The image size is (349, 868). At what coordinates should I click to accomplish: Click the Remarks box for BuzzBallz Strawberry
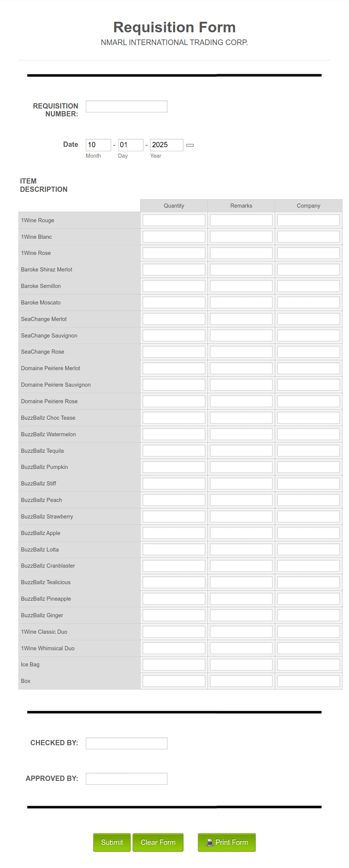pos(241,516)
